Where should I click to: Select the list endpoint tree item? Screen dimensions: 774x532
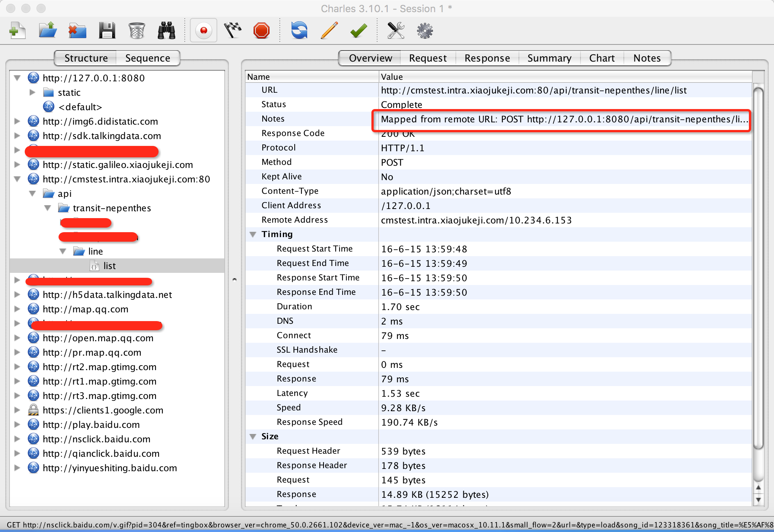[x=109, y=266]
